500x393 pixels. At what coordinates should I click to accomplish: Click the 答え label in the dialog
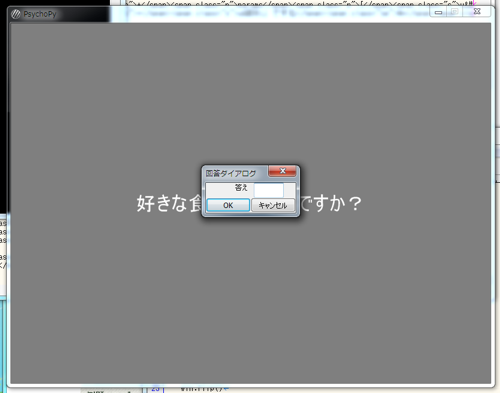[241, 188]
